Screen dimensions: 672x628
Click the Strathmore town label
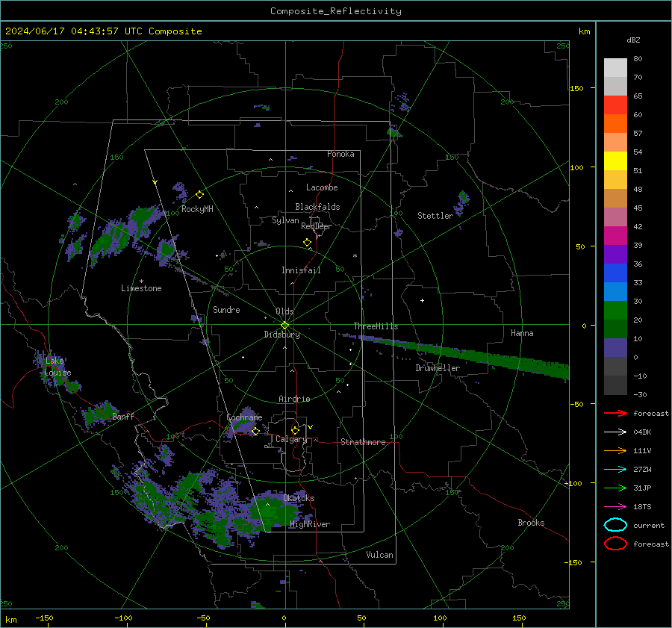363,442
